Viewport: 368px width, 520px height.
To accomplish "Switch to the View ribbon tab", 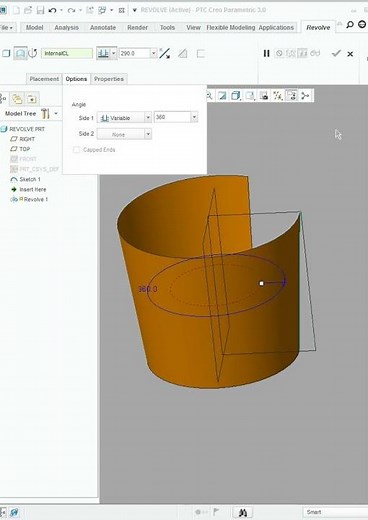I will coord(193,28).
